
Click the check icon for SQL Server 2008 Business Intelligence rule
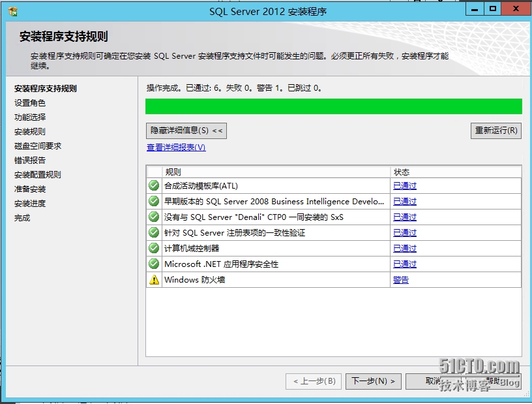click(153, 201)
